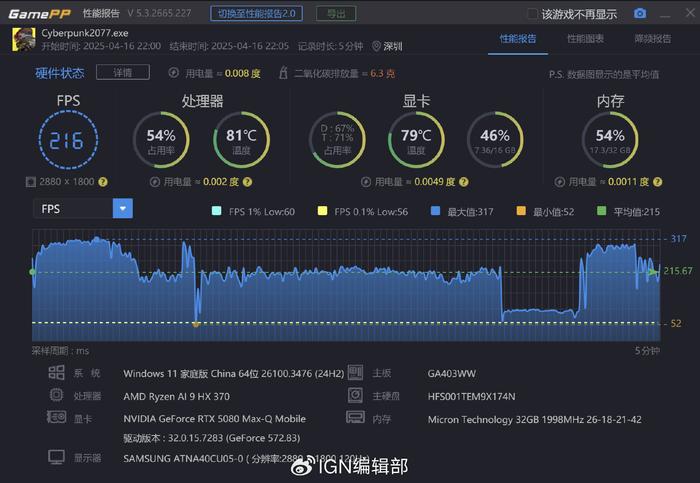
Task: Click the help icon next to 0.0011 度
Action: click(x=657, y=182)
